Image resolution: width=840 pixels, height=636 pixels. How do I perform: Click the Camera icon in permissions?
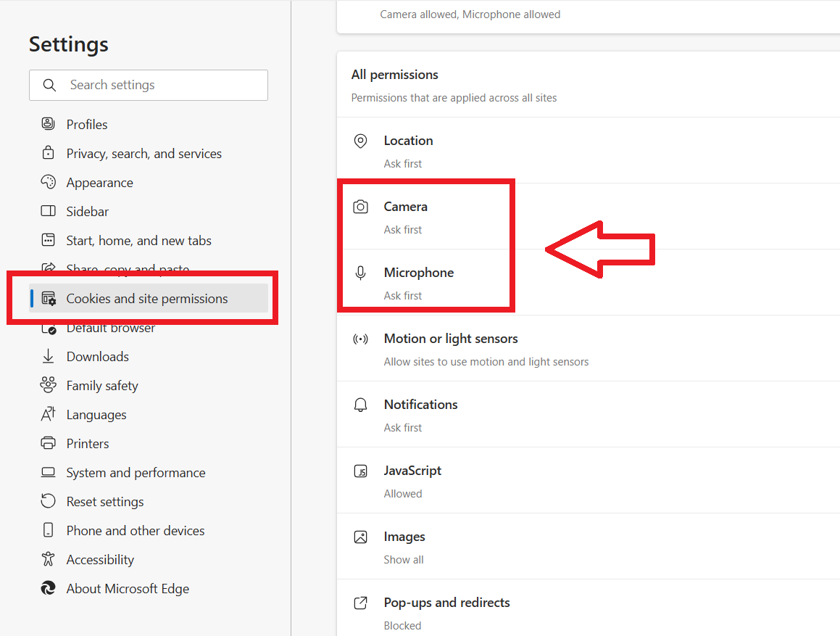tap(360, 207)
